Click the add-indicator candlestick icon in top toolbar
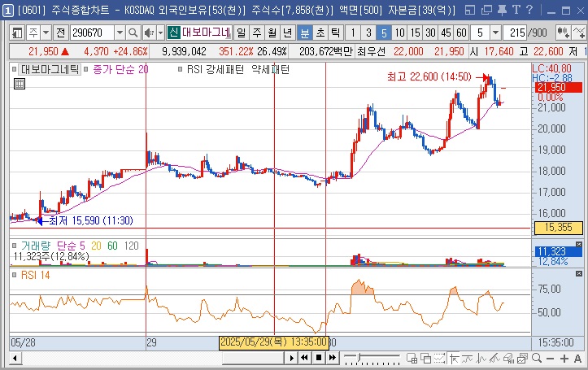Screen dimensions: 588x370 pos(563,33)
